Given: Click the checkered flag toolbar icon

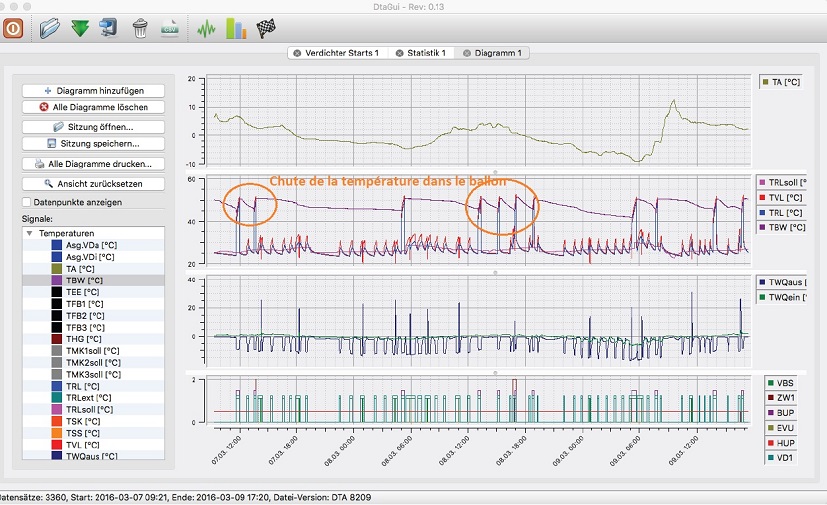Looking at the screenshot, I should click(x=266, y=28).
